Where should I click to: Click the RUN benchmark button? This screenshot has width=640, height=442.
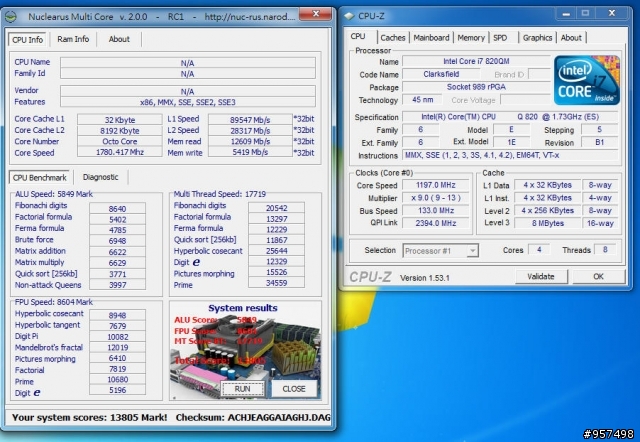click(242, 389)
